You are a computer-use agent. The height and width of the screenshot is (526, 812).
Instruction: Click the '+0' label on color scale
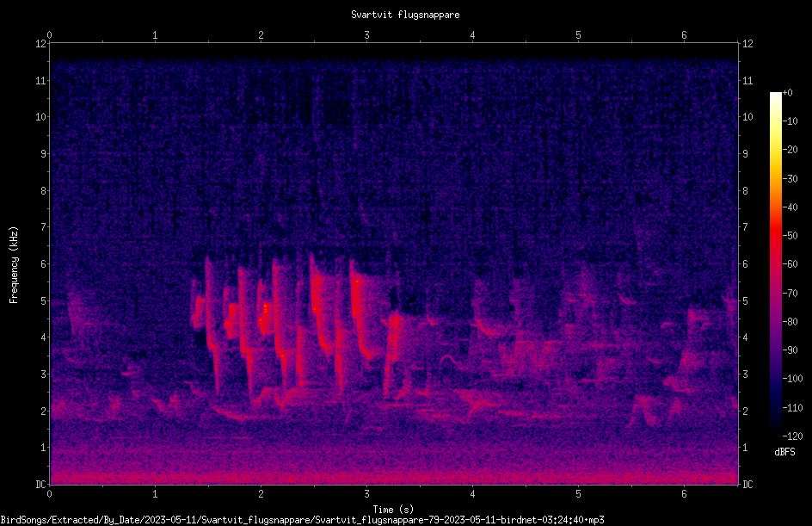pos(787,93)
